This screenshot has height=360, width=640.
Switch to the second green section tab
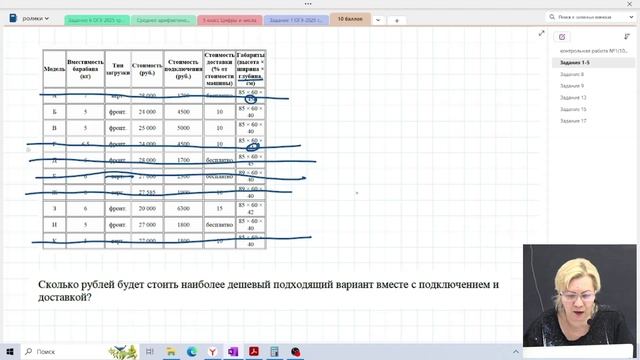tap(163, 20)
